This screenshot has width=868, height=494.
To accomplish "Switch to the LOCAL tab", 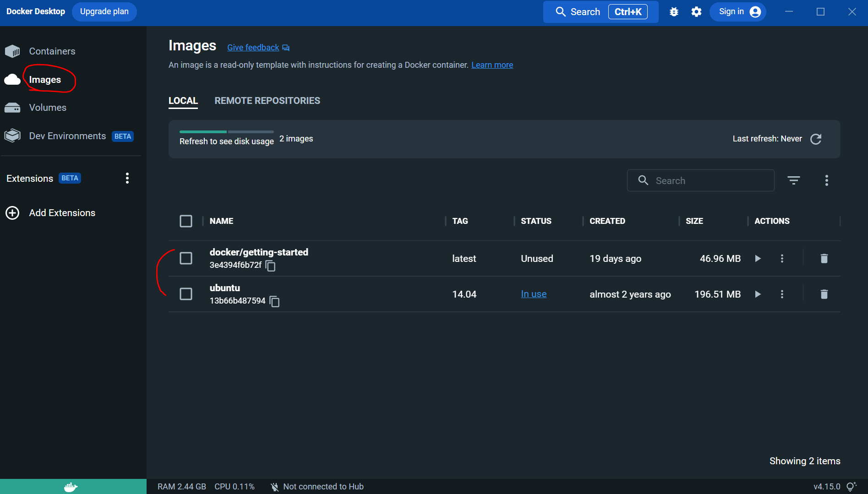I will 183,101.
